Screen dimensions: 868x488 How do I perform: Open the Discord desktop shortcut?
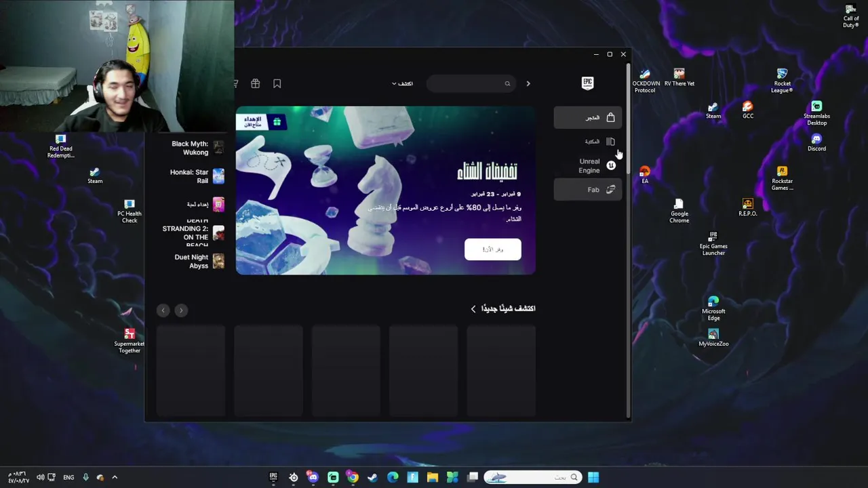[x=816, y=142]
